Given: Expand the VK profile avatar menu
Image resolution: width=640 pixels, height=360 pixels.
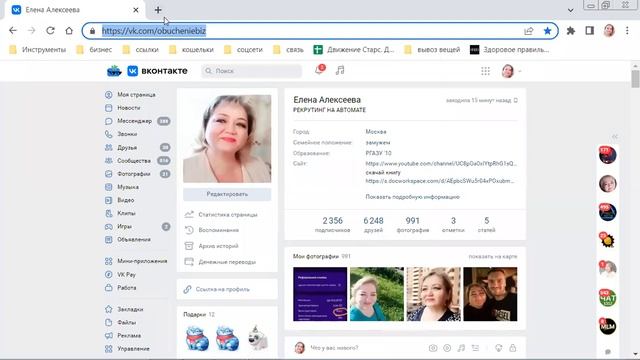Looking at the screenshot, I should [511, 71].
